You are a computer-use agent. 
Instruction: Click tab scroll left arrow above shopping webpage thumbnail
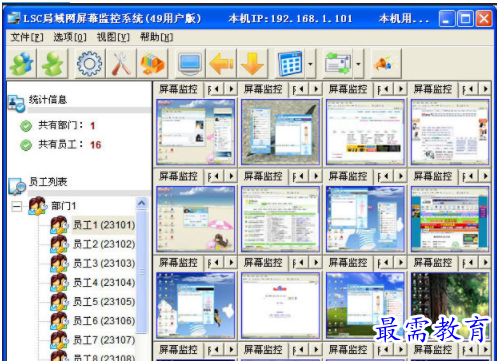(471, 176)
